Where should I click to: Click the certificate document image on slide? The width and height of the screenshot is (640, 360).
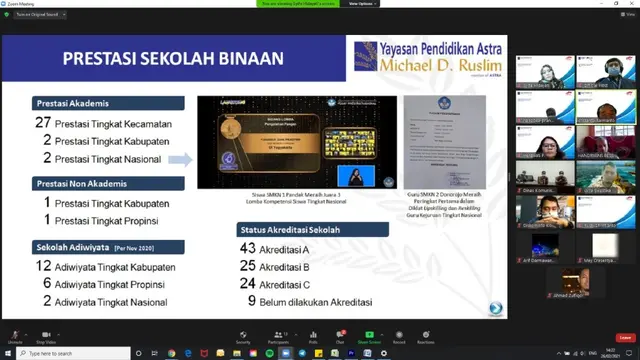click(444, 142)
